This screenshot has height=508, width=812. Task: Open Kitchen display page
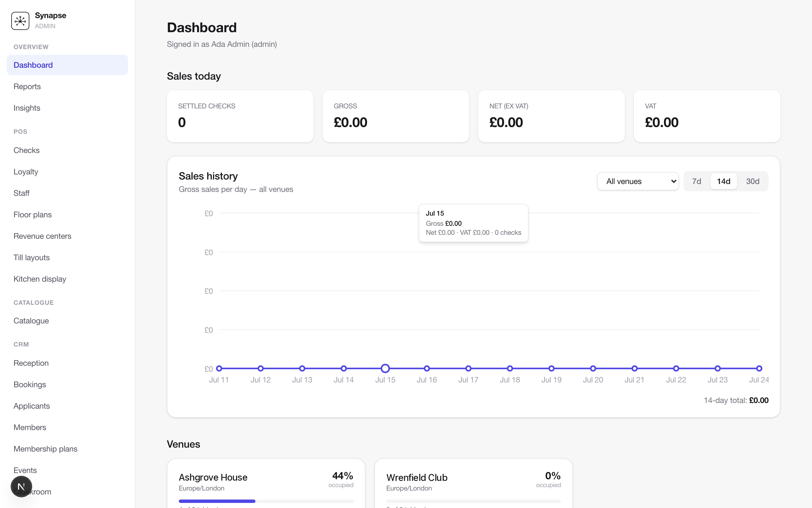67,279
